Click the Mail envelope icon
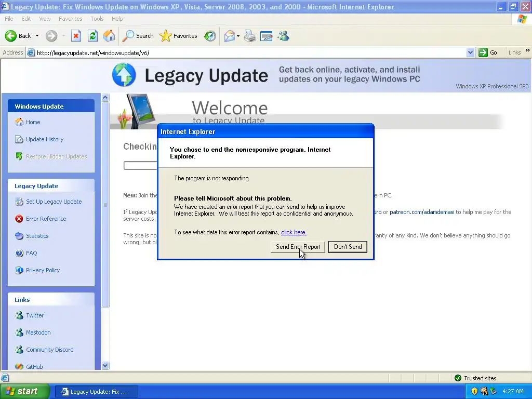 click(230, 36)
